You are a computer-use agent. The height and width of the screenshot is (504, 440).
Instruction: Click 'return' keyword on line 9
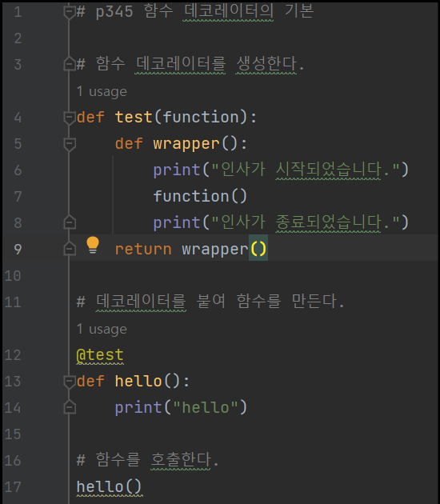pos(143,249)
